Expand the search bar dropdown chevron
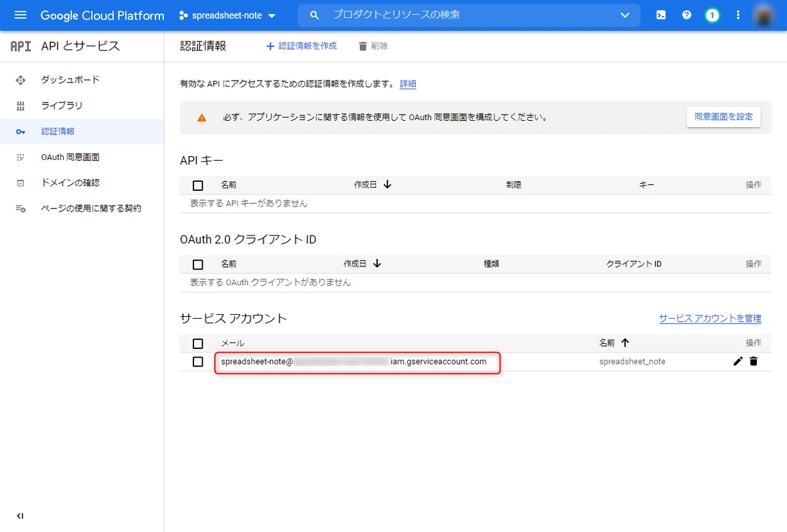Screen dimensions: 787x532 625,15
